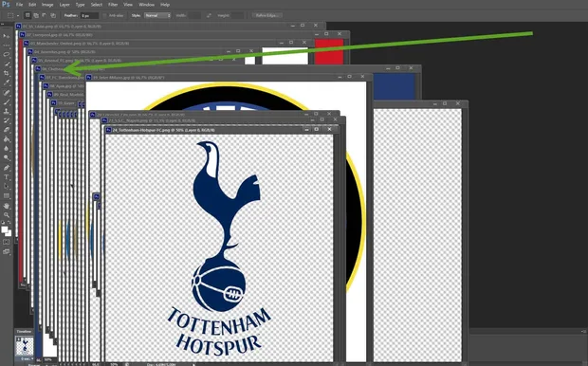
Task: Enable Add to selection mode
Action: click(36, 15)
